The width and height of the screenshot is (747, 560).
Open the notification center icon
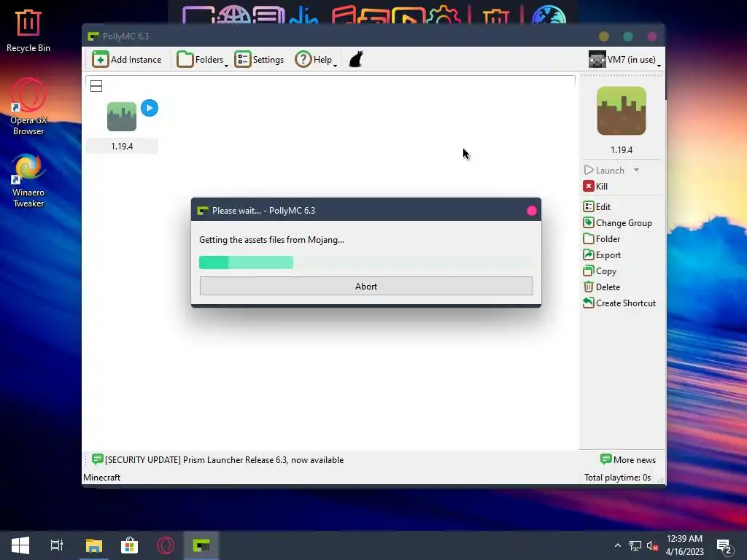[x=724, y=546]
